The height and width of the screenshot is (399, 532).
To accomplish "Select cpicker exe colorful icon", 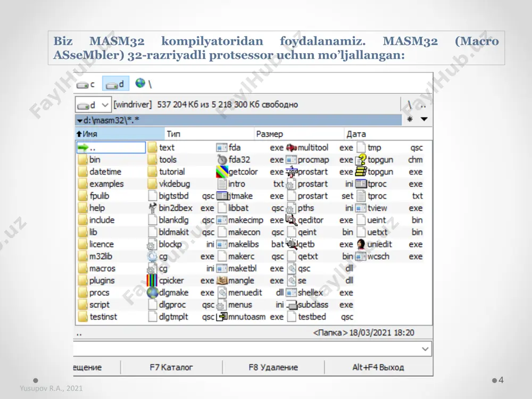I will pyautogui.click(x=152, y=280).
